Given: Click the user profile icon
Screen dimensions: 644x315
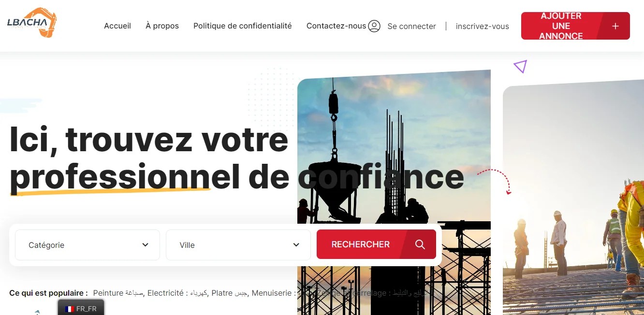Looking at the screenshot, I should point(374,26).
